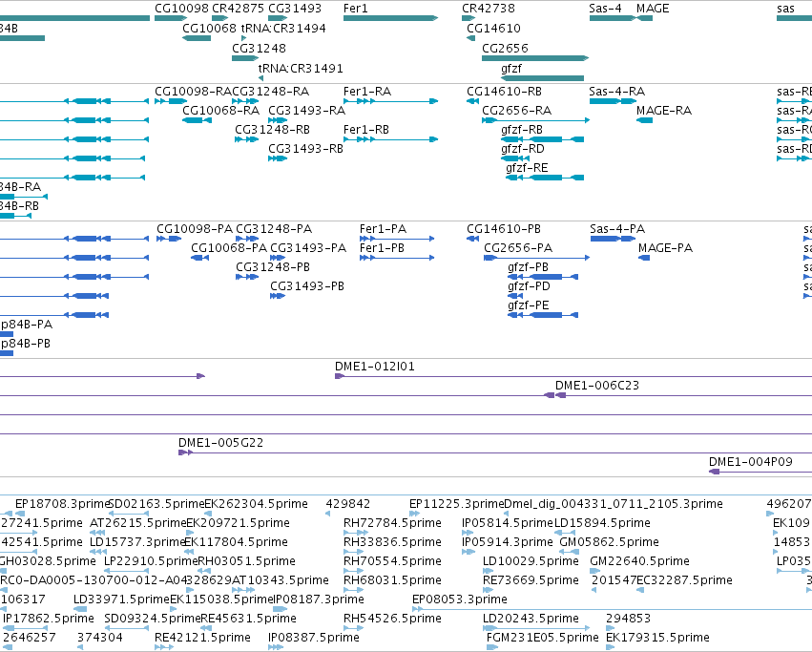Image resolution: width=812 pixels, height=652 pixels.
Task: Click BAC clone DME1-006C23
Action: [597, 386]
